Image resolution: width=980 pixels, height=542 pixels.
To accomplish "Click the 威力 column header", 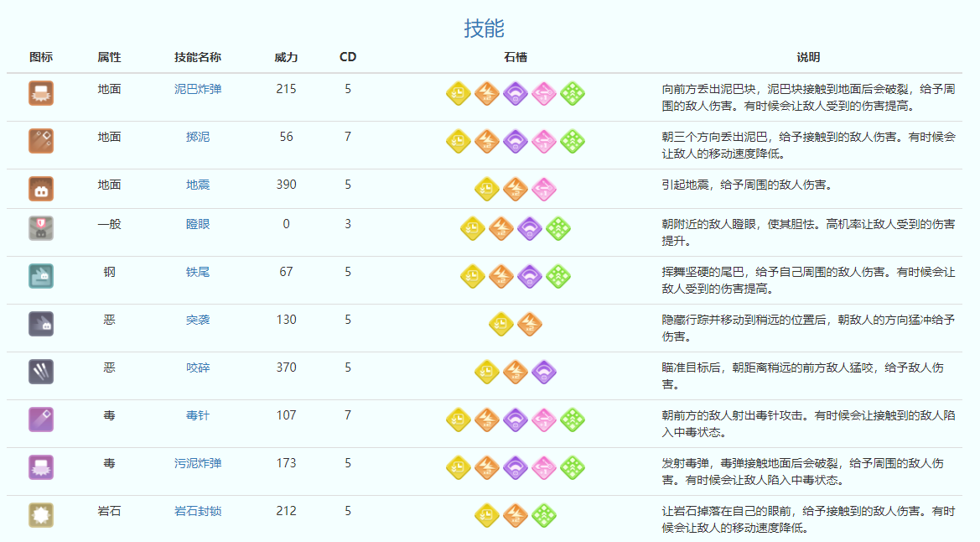I will pos(286,57).
